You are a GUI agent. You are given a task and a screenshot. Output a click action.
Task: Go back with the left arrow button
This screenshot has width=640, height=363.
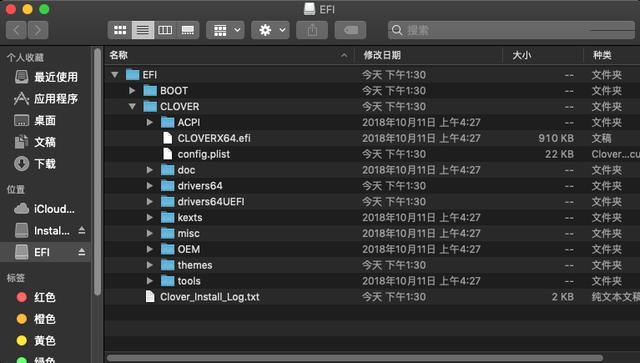tap(16, 30)
